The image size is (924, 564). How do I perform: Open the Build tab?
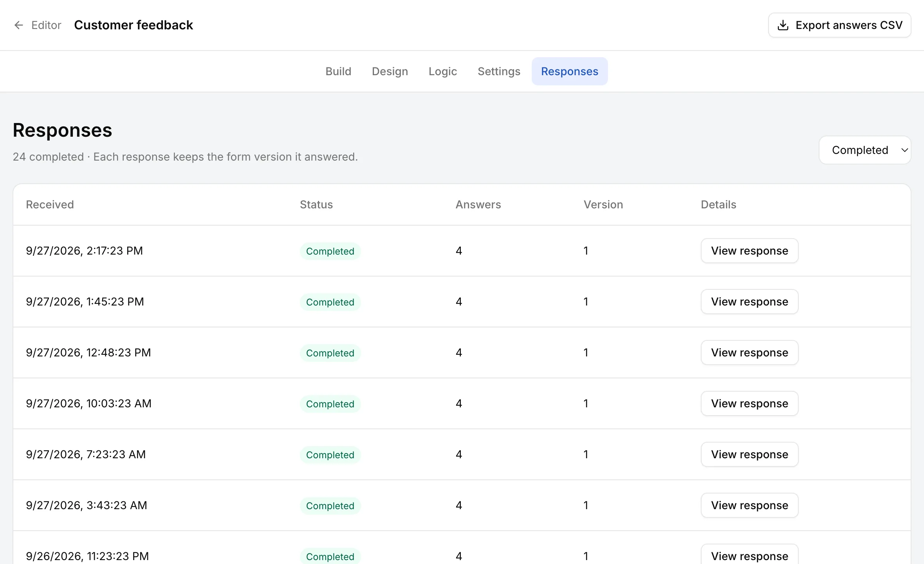(338, 71)
